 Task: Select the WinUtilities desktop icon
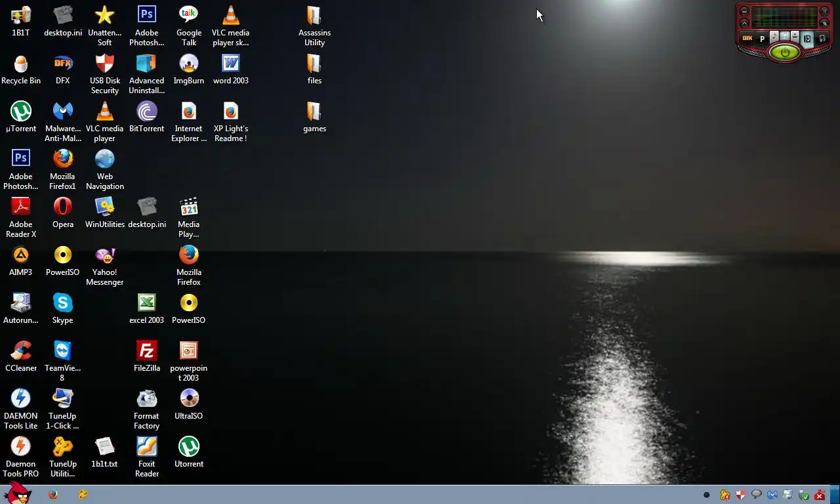105,213
